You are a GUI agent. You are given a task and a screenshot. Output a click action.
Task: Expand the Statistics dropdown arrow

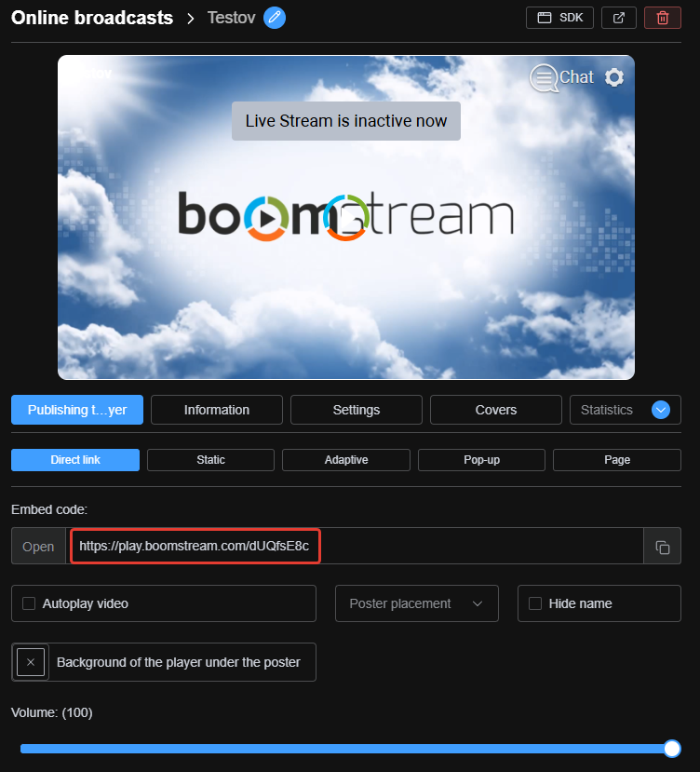(661, 410)
